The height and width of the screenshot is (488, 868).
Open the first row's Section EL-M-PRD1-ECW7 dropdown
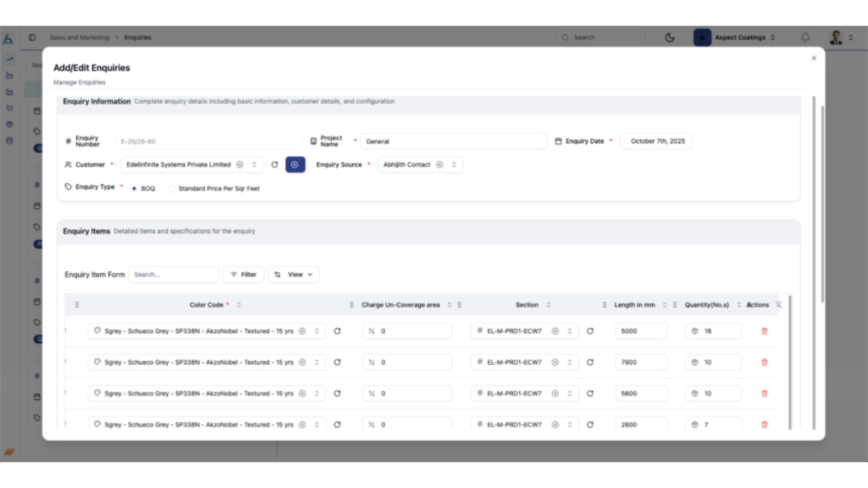tap(570, 331)
